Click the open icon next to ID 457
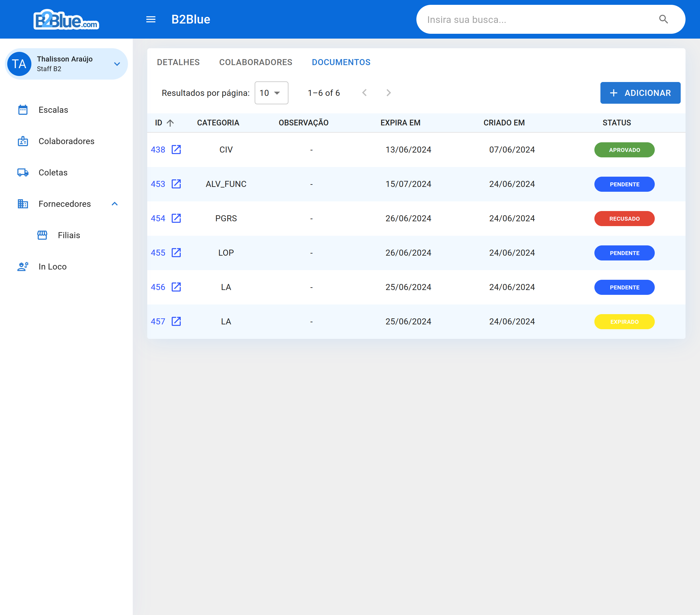 tap(176, 321)
